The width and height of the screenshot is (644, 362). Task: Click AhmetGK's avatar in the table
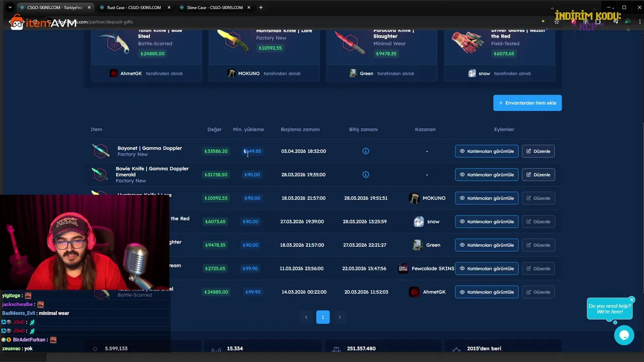pos(414,292)
